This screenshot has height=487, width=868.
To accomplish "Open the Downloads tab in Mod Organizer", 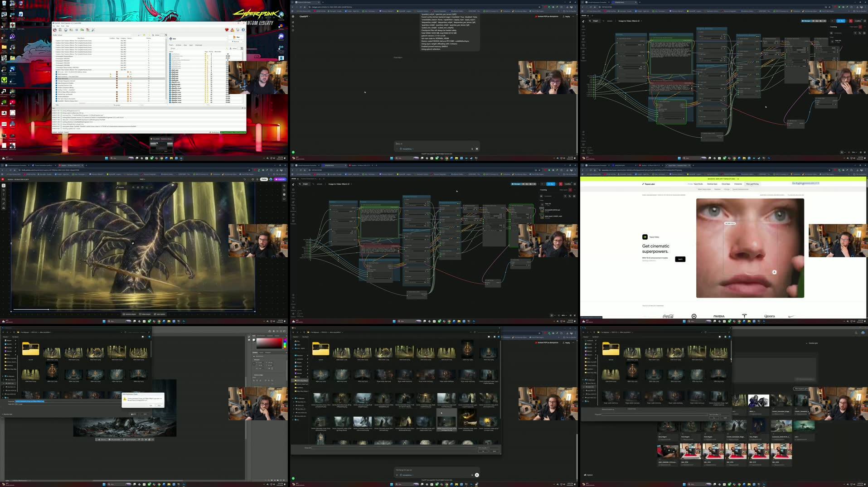I will (199, 45).
